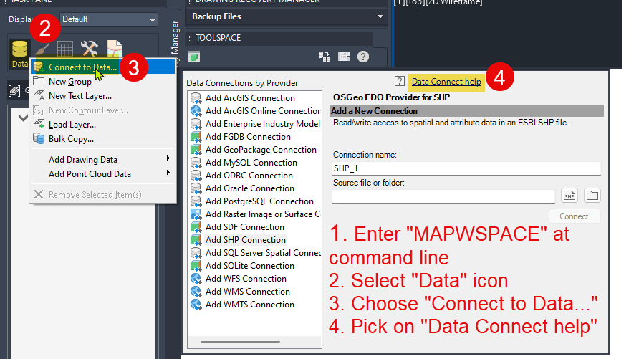Screen dimensions: 644x359
Task: Browse for SHP file icon button
Action: (569, 196)
